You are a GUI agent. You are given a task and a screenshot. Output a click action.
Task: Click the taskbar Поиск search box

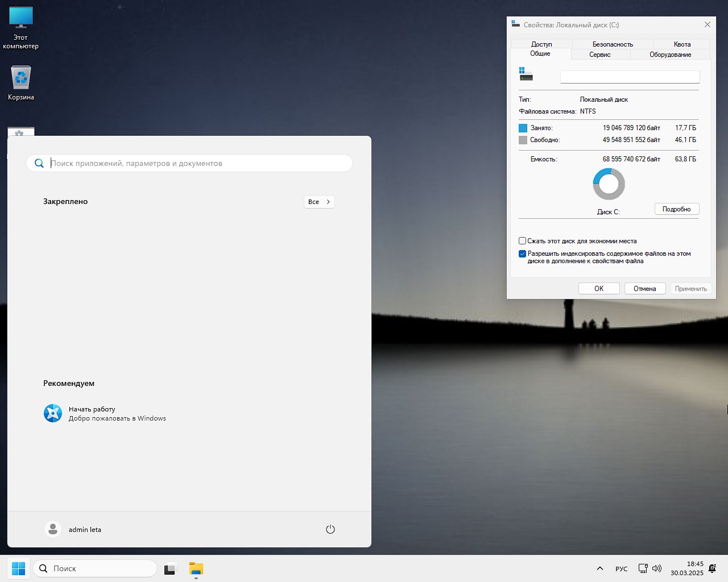(x=96, y=568)
